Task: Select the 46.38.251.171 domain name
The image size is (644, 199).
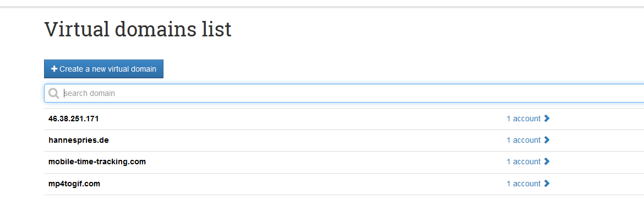Action: click(74, 119)
